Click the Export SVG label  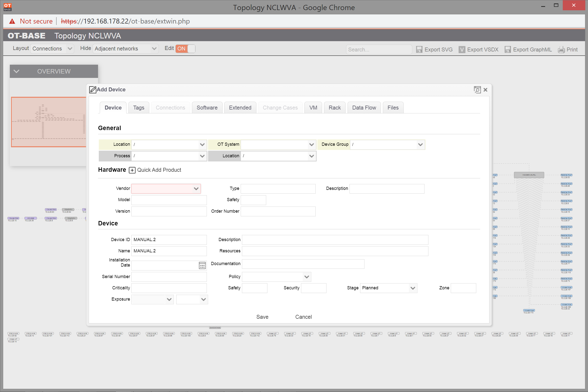[x=438, y=49]
